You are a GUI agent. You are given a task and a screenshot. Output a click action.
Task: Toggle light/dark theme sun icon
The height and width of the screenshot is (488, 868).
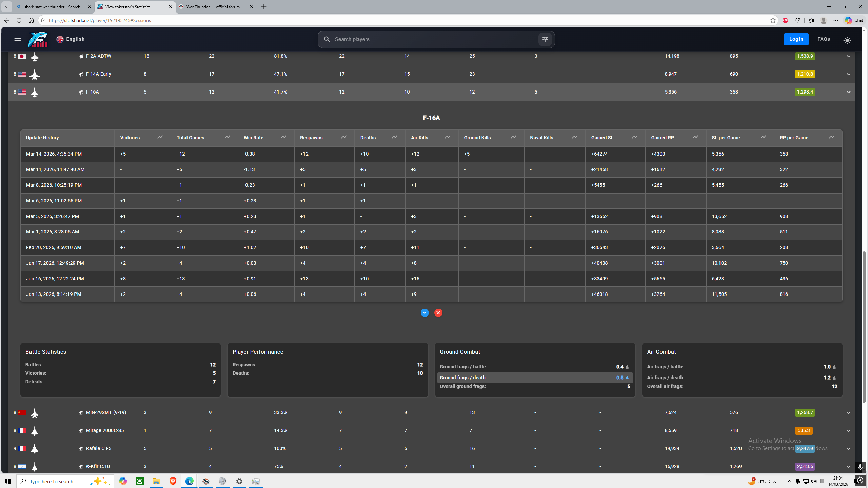[x=847, y=40]
